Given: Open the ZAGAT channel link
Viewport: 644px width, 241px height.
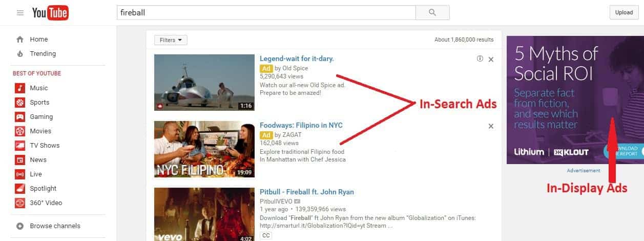Looking at the screenshot, I should (292, 135).
